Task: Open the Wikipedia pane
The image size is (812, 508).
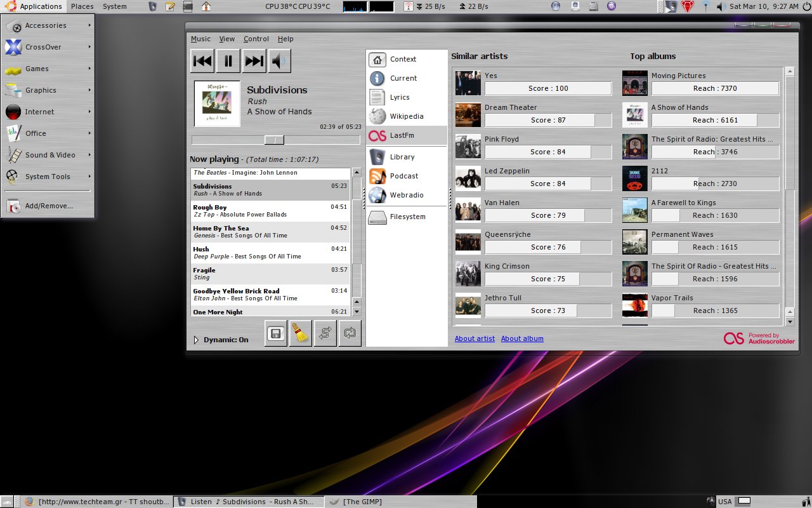Action: click(407, 116)
